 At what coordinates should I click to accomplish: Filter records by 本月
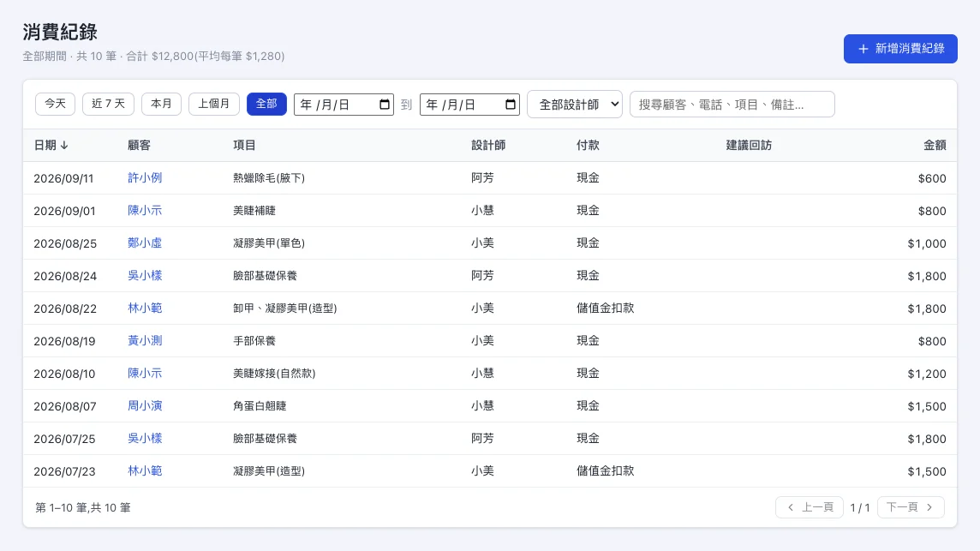point(161,104)
